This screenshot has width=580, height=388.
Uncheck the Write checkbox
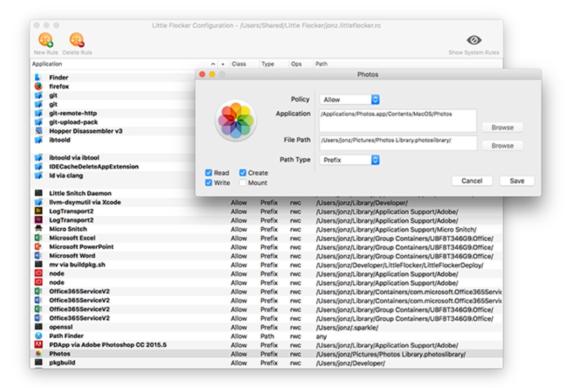(209, 183)
